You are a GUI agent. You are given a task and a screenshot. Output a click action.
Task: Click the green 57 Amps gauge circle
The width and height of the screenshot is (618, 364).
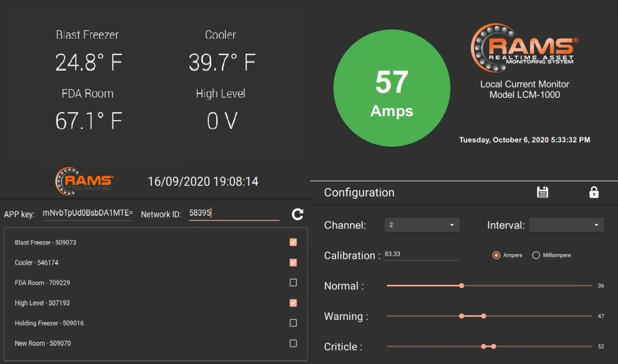point(392,88)
